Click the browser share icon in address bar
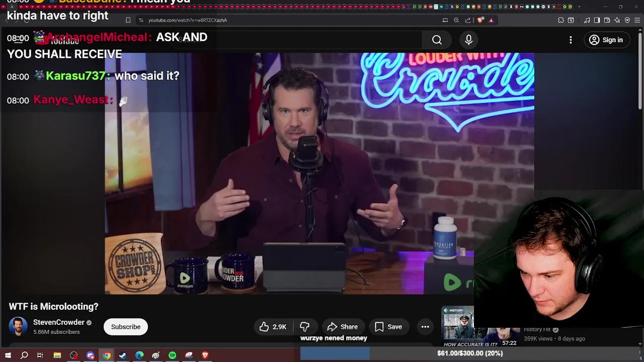The height and width of the screenshot is (362, 644). (x=468, y=20)
